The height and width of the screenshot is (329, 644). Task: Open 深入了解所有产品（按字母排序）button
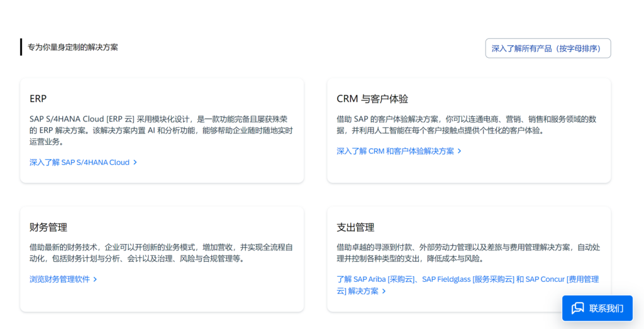548,48
